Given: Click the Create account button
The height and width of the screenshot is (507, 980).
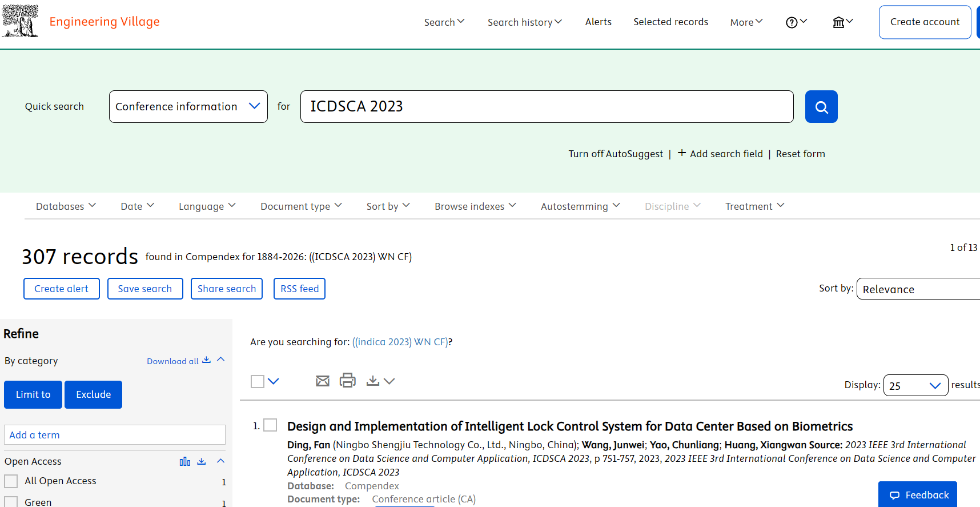Looking at the screenshot, I should tap(925, 22).
